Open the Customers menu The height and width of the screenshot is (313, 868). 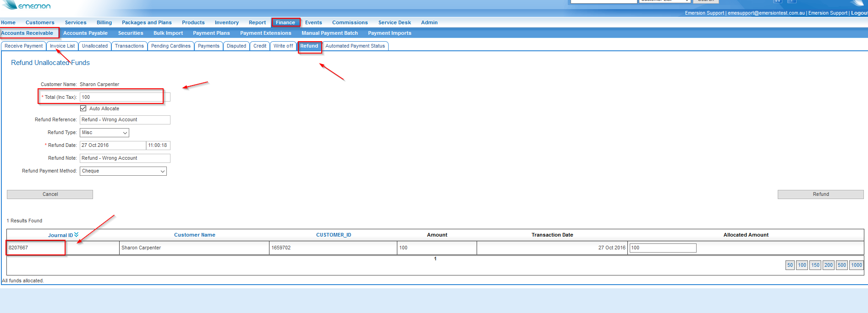[x=40, y=22]
